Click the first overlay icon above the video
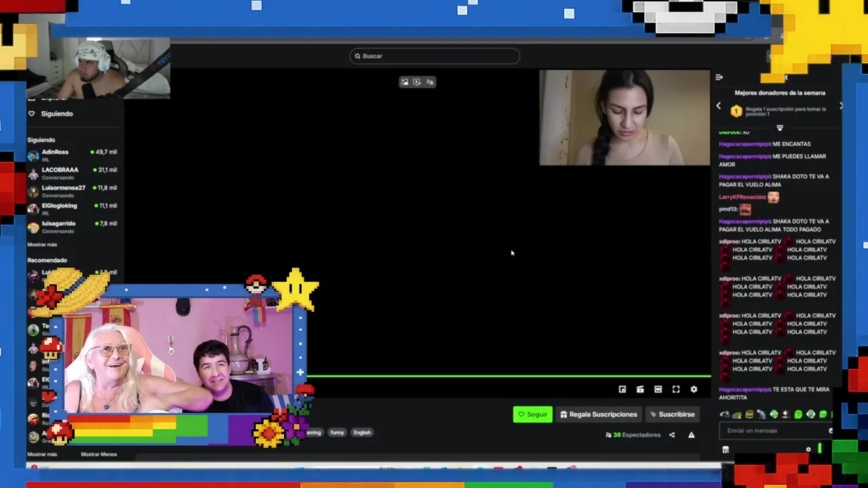The height and width of the screenshot is (488, 868). [x=404, y=82]
